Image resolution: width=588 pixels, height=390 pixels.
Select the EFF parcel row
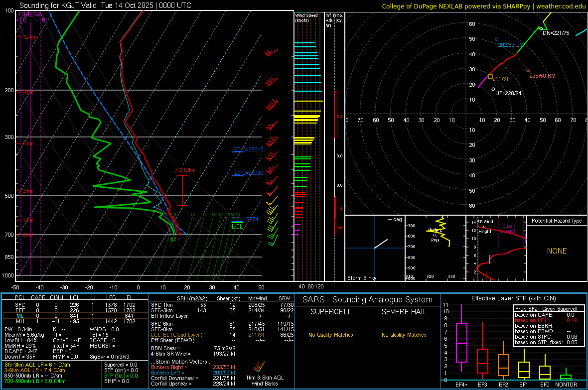pyautogui.click(x=75, y=310)
